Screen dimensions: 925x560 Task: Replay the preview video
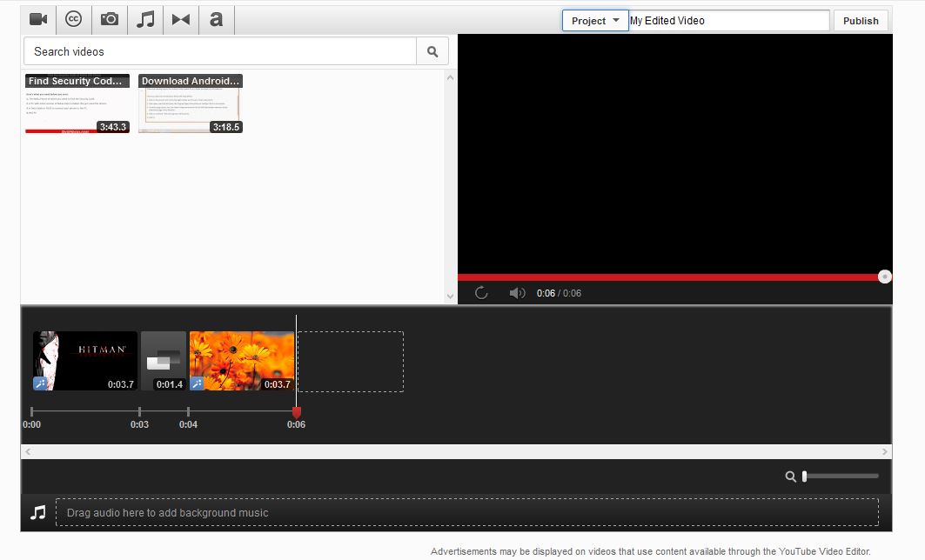coord(481,293)
